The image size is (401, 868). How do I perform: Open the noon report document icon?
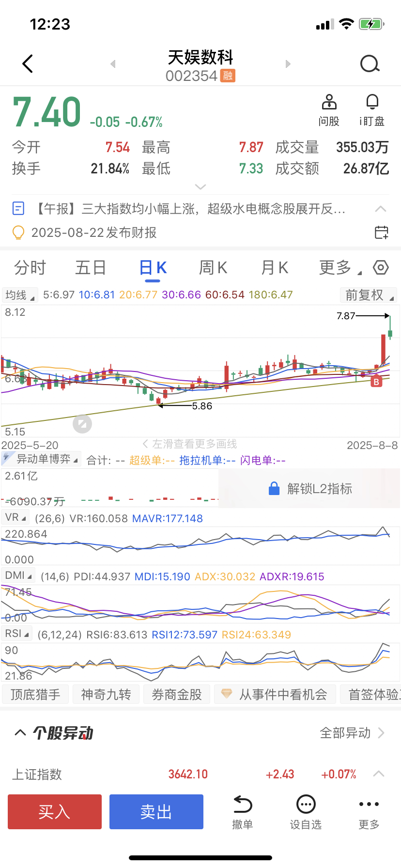(x=18, y=209)
